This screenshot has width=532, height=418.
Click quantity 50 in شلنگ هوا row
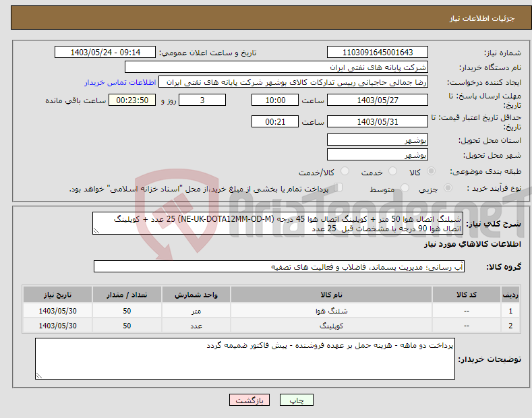[x=127, y=311]
